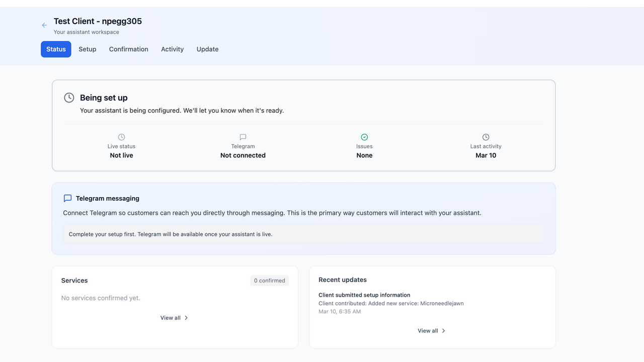
Task: Click the Not connected Telegram value
Action: pos(243,155)
